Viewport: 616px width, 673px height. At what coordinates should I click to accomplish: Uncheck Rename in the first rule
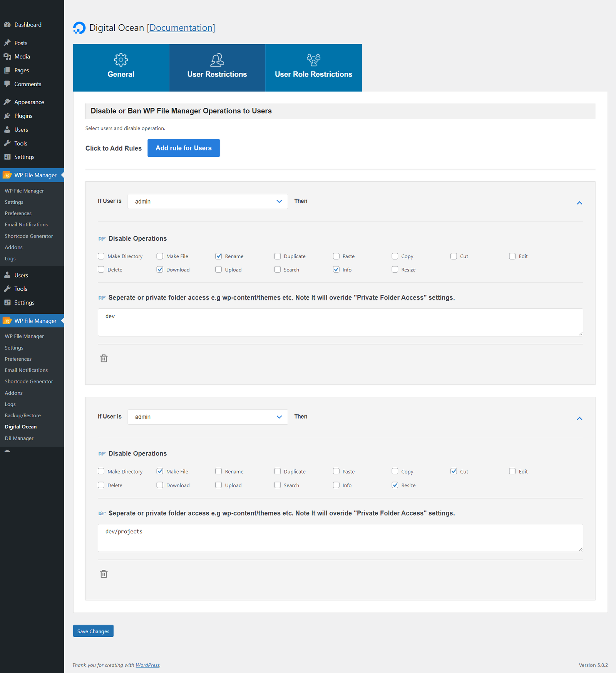pyautogui.click(x=219, y=256)
